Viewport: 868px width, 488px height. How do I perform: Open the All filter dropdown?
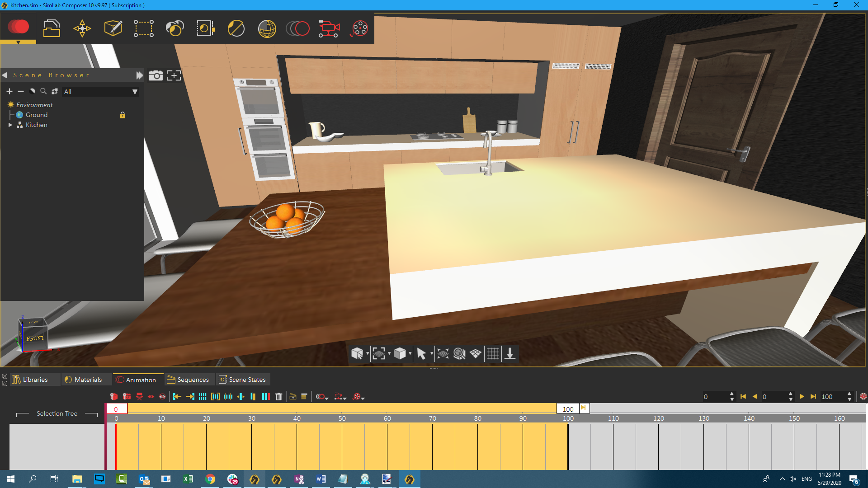pyautogui.click(x=101, y=92)
